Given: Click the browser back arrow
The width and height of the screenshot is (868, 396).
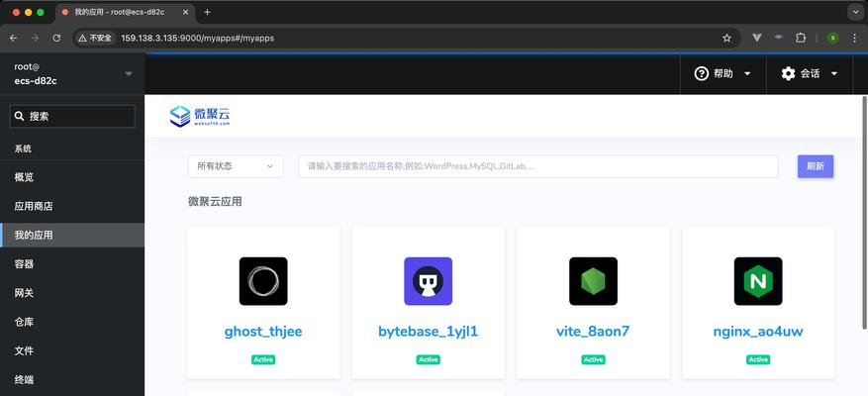Looking at the screenshot, I should click(13, 39).
